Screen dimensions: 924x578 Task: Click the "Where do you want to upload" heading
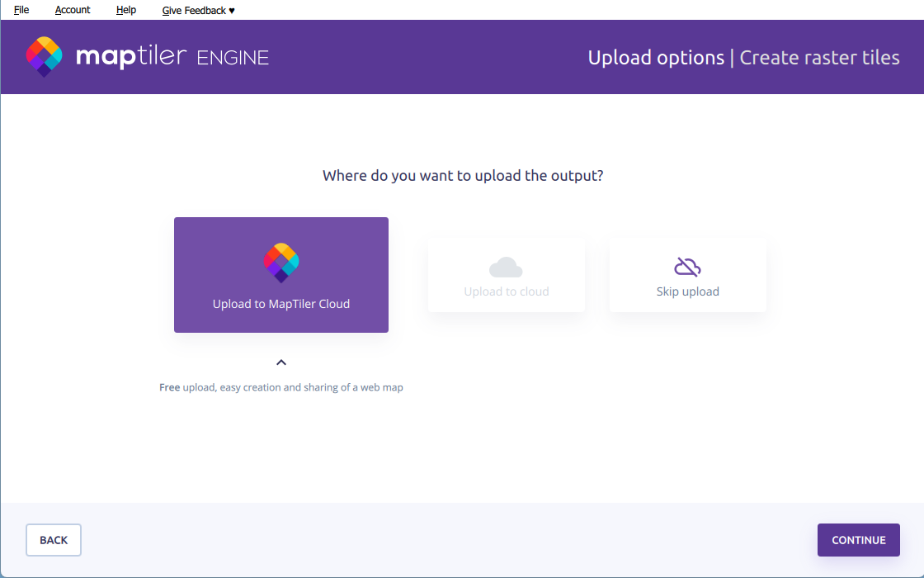tap(462, 176)
